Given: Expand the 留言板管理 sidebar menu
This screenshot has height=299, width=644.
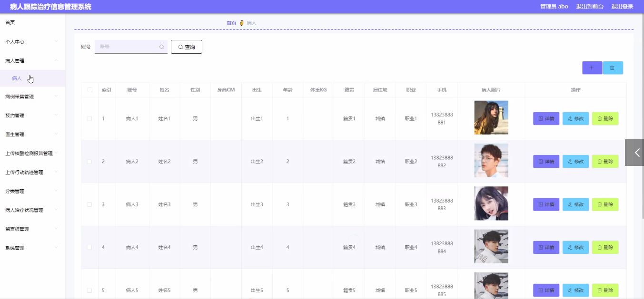Looking at the screenshot, I should [x=32, y=229].
